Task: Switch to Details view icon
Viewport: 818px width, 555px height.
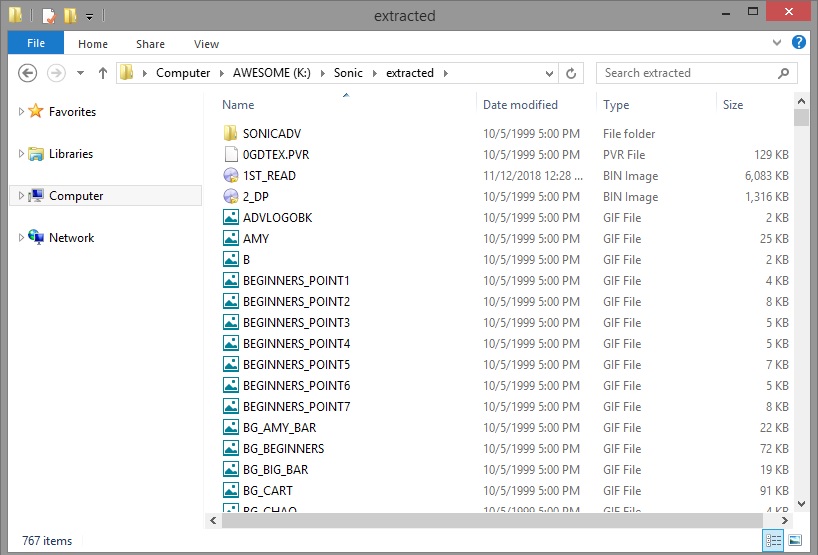Action: pos(773,540)
